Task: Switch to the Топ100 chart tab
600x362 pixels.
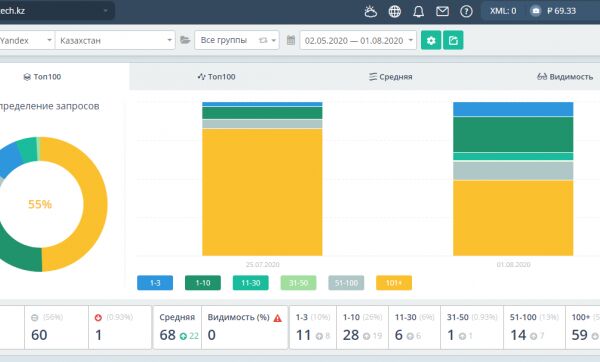Action: (x=217, y=77)
